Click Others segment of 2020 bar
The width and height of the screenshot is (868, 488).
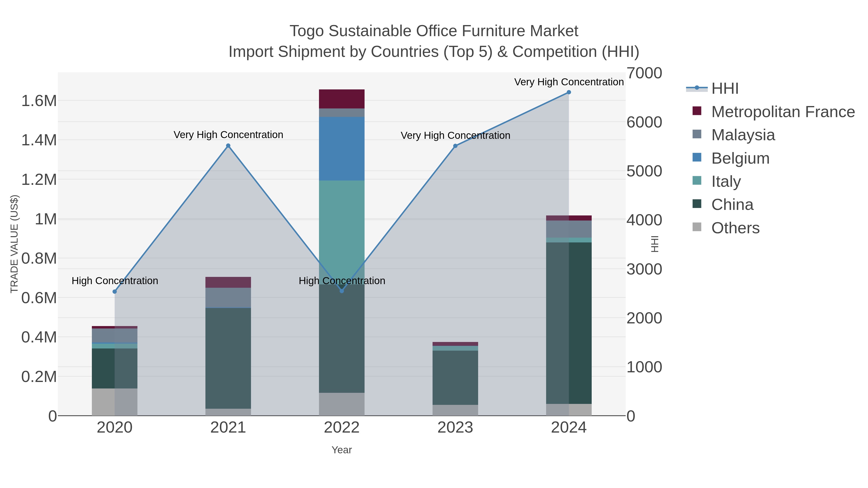pos(115,402)
